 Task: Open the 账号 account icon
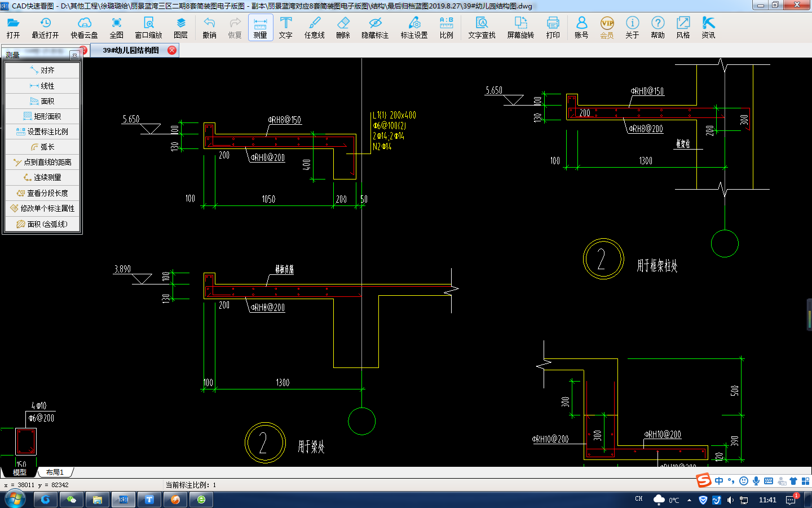coord(581,28)
